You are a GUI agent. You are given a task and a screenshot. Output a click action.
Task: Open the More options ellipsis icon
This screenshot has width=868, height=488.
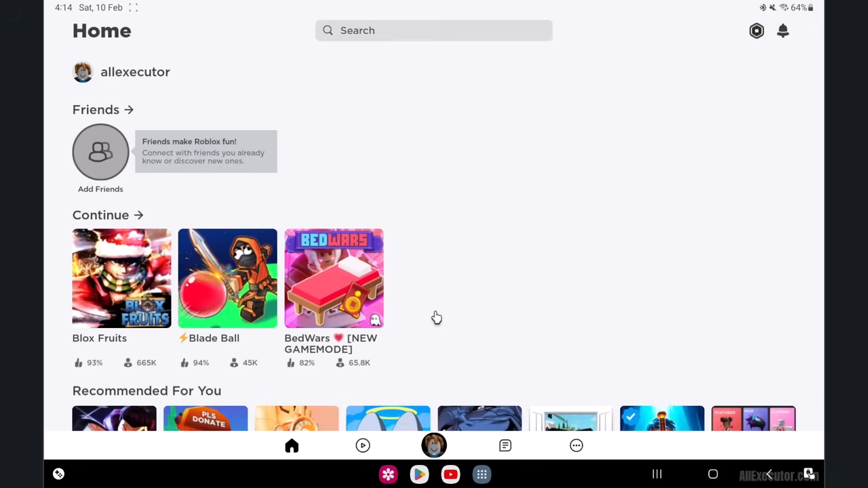pos(576,445)
